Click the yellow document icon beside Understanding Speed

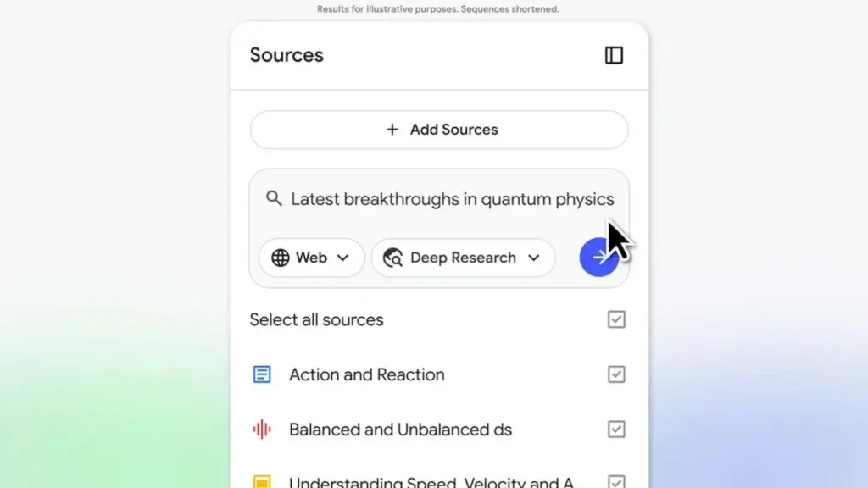pyautogui.click(x=264, y=480)
